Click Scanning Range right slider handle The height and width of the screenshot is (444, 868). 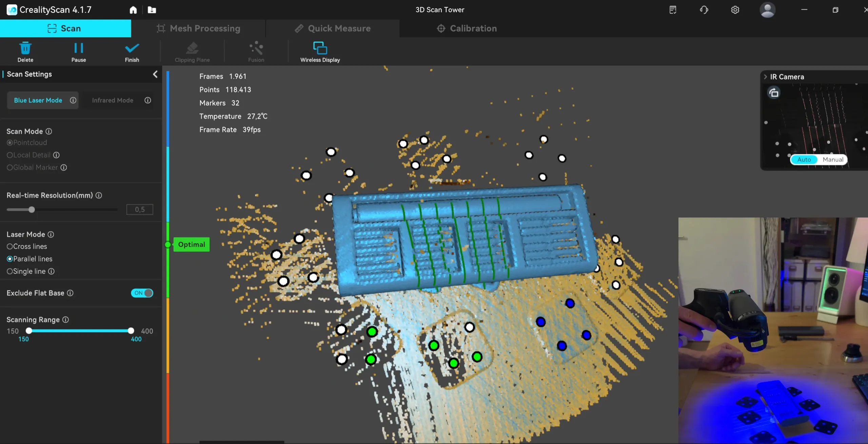[x=131, y=331]
